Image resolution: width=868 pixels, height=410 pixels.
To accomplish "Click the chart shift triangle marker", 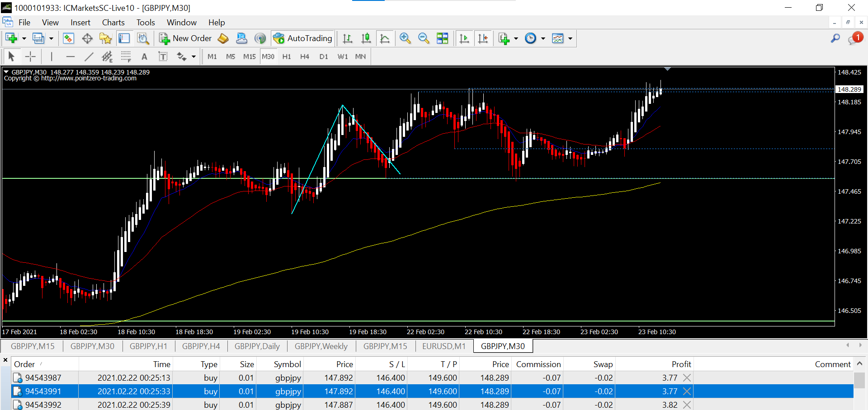I will pyautogui.click(x=667, y=69).
